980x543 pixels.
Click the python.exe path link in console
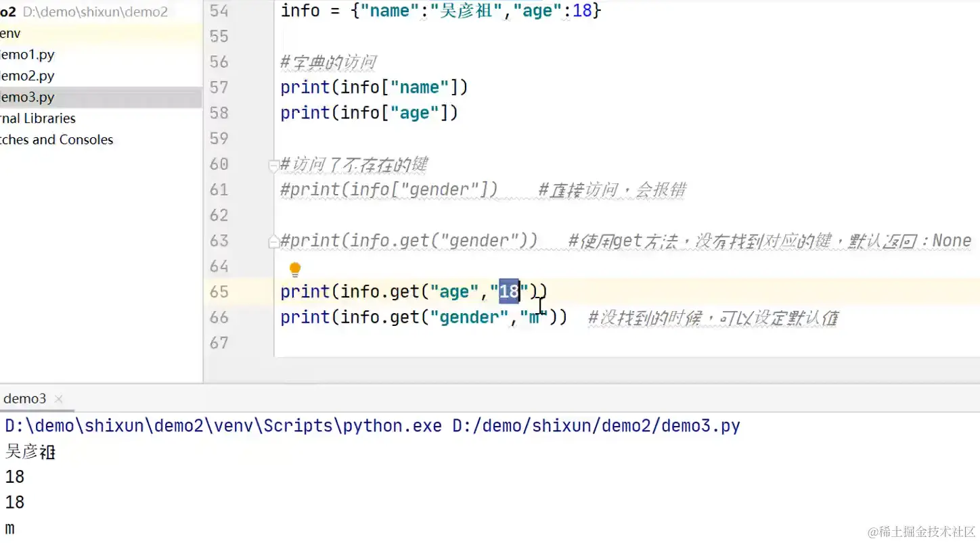pyautogui.click(x=223, y=426)
